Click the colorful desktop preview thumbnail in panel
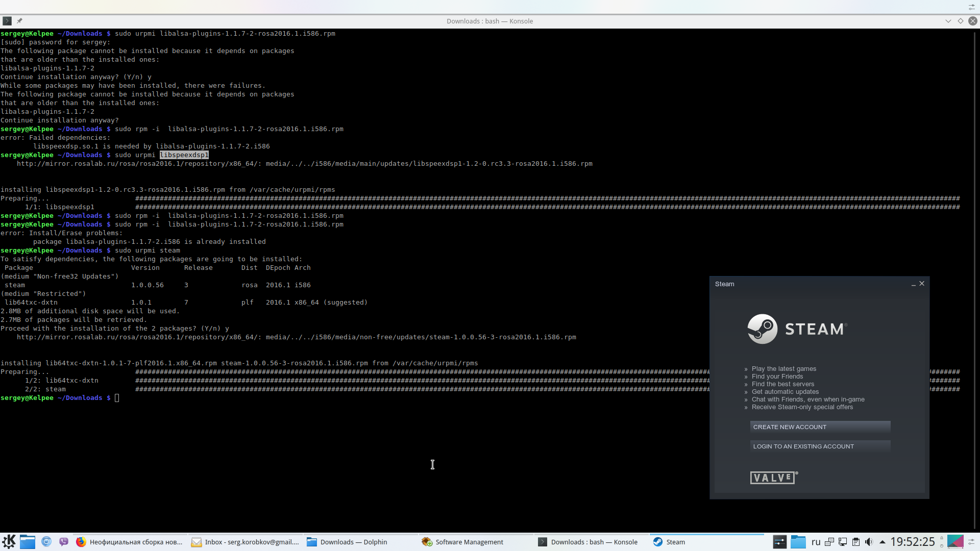 pyautogui.click(x=955, y=542)
